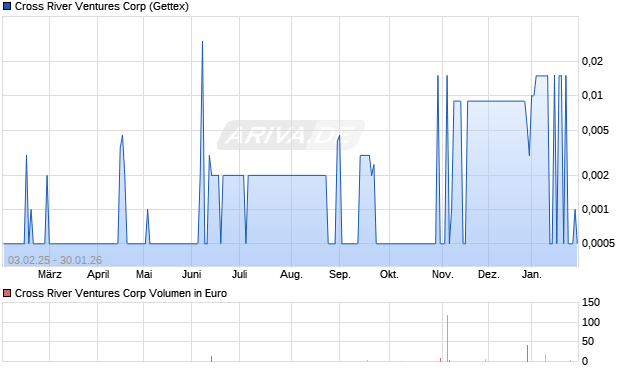Image resolution: width=620 pixels, height=371 pixels.
Task: Click the 'Mai' month label
Action: [x=144, y=274]
